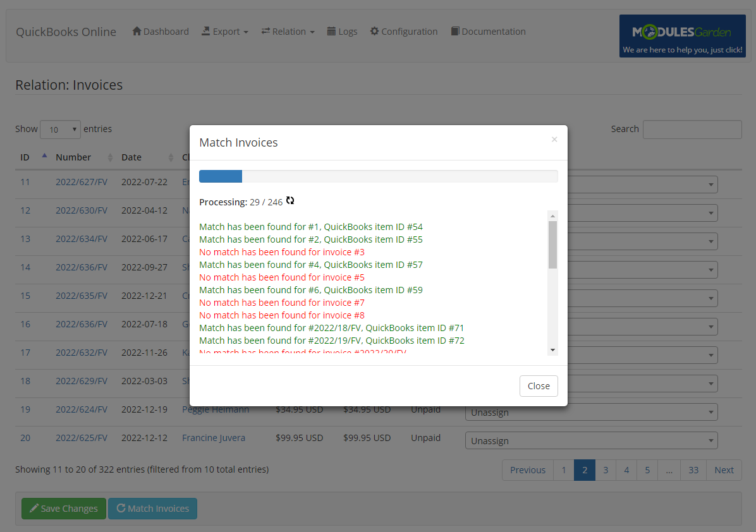Open relation dropdown for invoice 2022/635/FV
Viewport: 756px width, 532px height.
click(642, 298)
